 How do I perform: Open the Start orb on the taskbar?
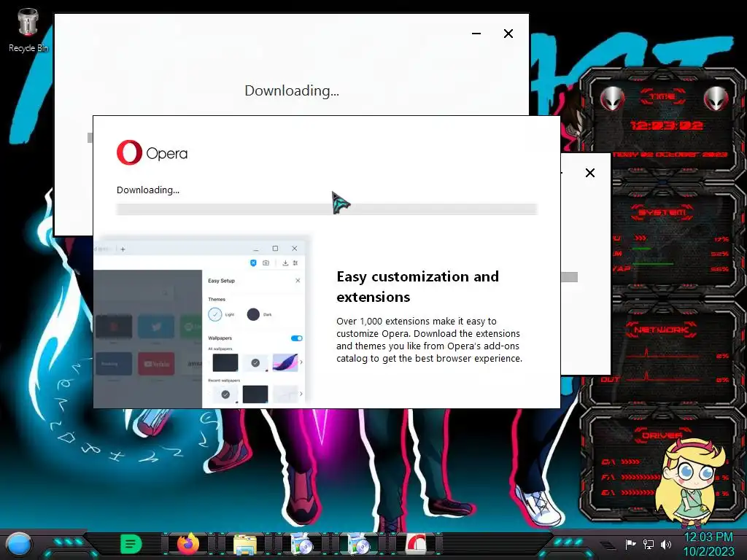click(x=18, y=544)
